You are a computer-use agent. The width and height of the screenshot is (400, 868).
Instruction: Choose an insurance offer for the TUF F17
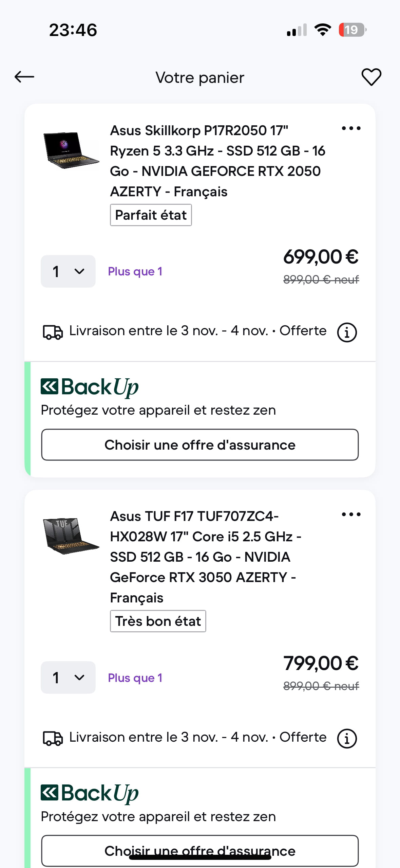click(x=200, y=851)
